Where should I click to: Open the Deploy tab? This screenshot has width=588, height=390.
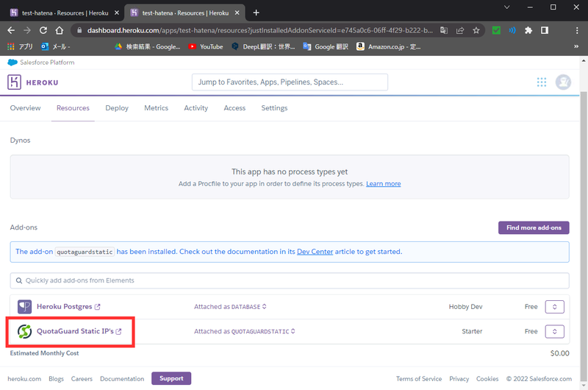[x=117, y=108]
